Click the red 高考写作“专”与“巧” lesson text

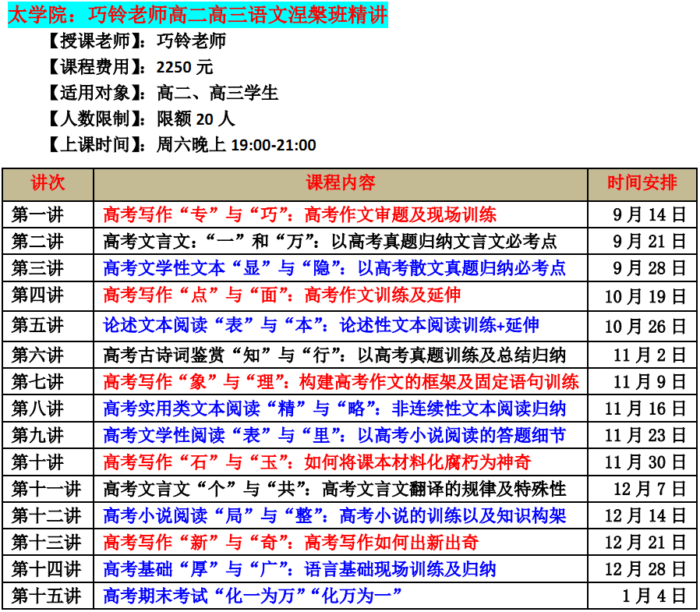299,214
